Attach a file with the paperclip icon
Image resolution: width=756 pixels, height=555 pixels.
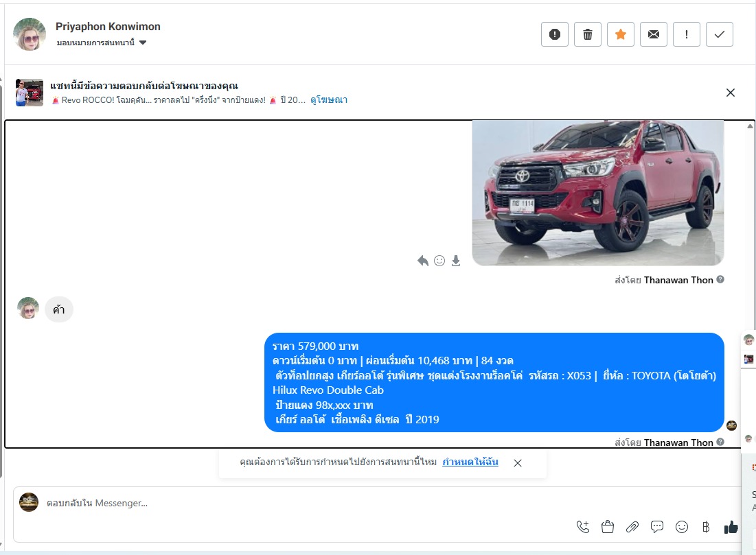tap(632, 527)
